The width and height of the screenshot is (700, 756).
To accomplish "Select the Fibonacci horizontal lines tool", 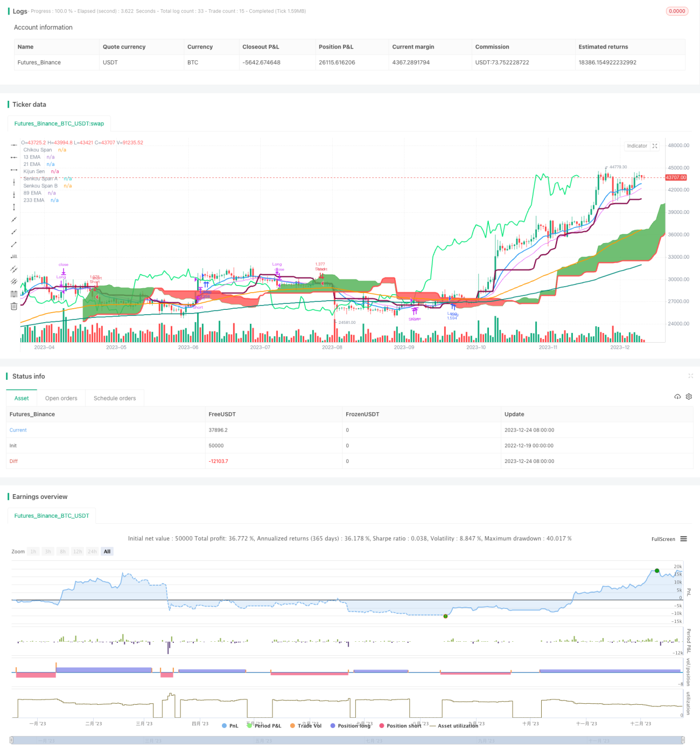I will 14,294.
